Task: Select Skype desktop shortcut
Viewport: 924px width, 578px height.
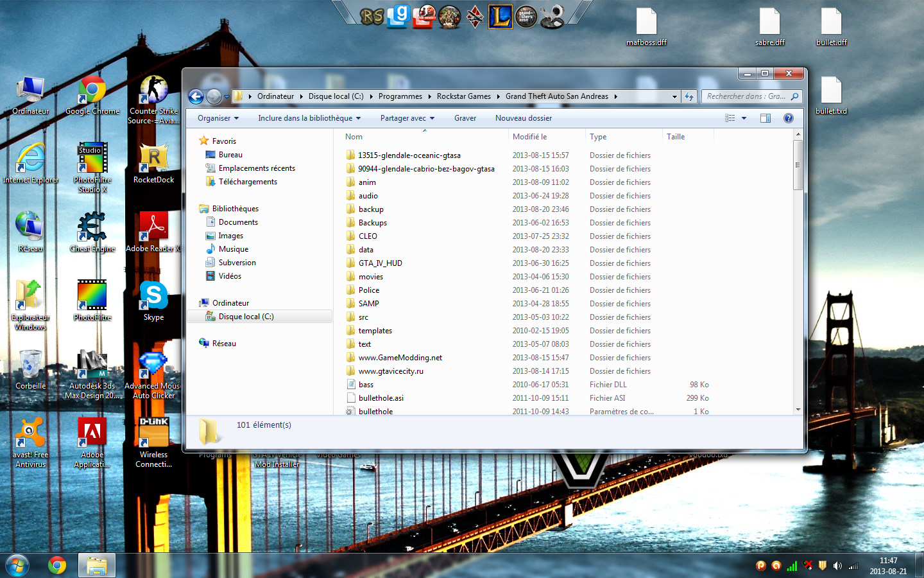Action: (154, 301)
